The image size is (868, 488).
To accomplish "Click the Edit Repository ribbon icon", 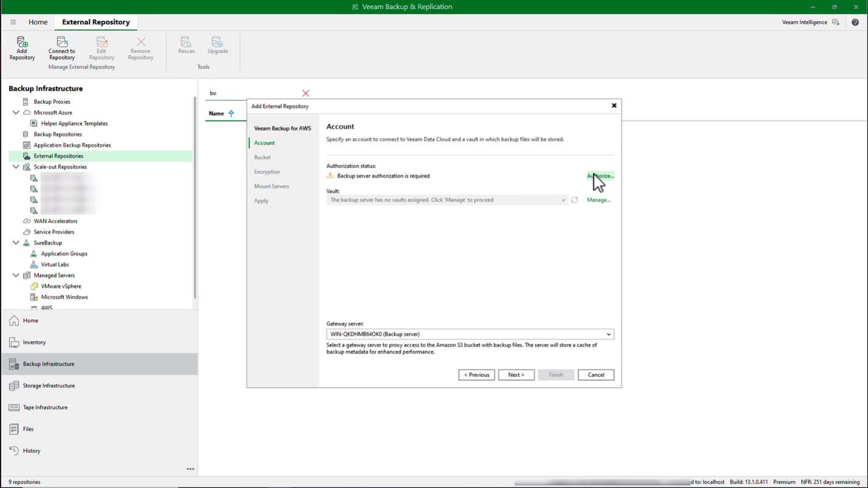I will pos(101,48).
